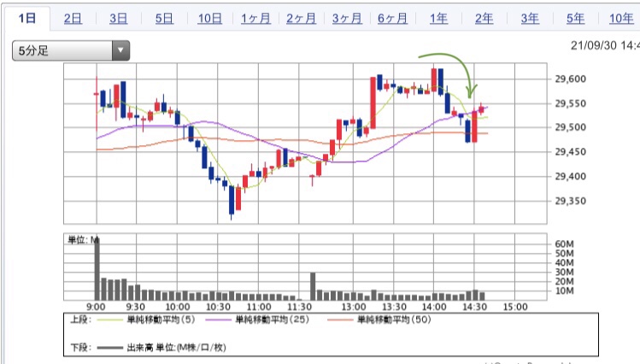Show the 3ヶ月 chart range

347,18
